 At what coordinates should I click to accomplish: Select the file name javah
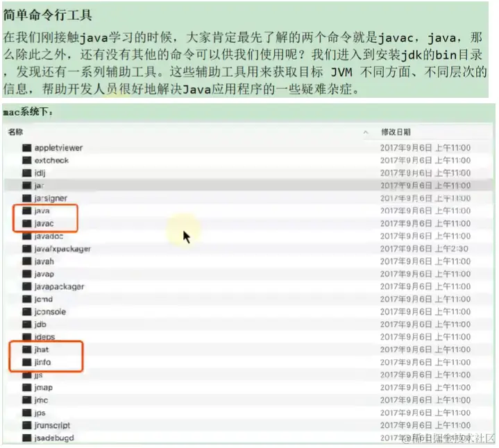[x=44, y=261]
